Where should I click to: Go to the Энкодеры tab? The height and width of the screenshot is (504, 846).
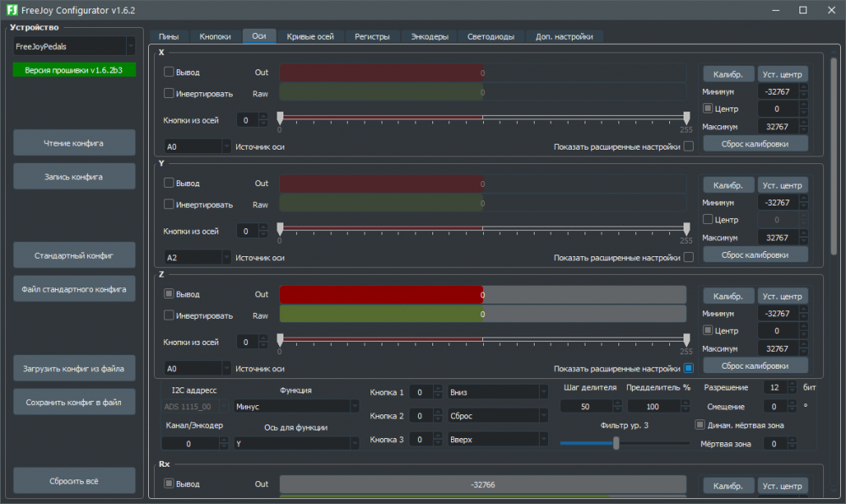tap(429, 36)
